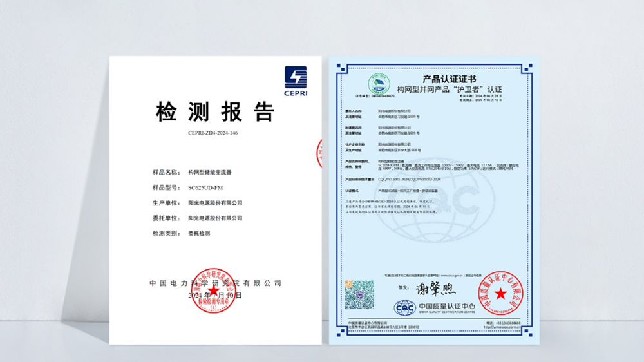Click the 检测类别 value 委托检测
Screen dimensions: 644x362
pos(199,233)
